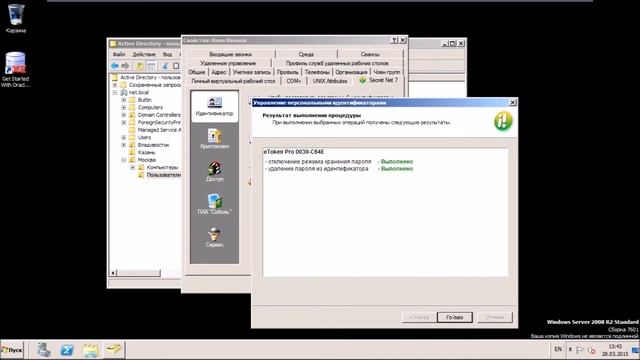Expand the Компьютеры node under Москва
640x360 pixels.
point(133,167)
